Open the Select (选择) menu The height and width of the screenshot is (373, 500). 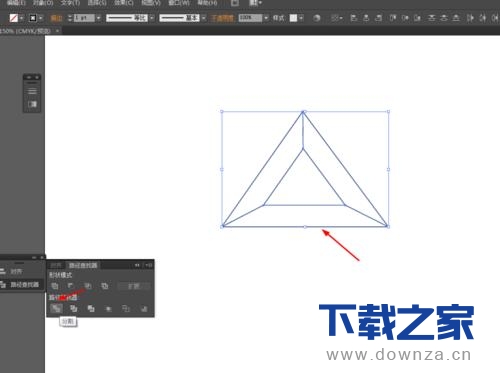[97, 3]
